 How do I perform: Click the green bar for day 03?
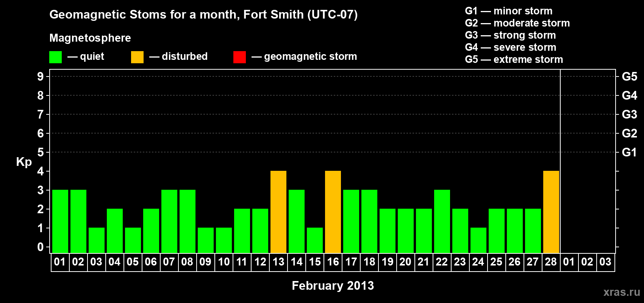[97, 241]
